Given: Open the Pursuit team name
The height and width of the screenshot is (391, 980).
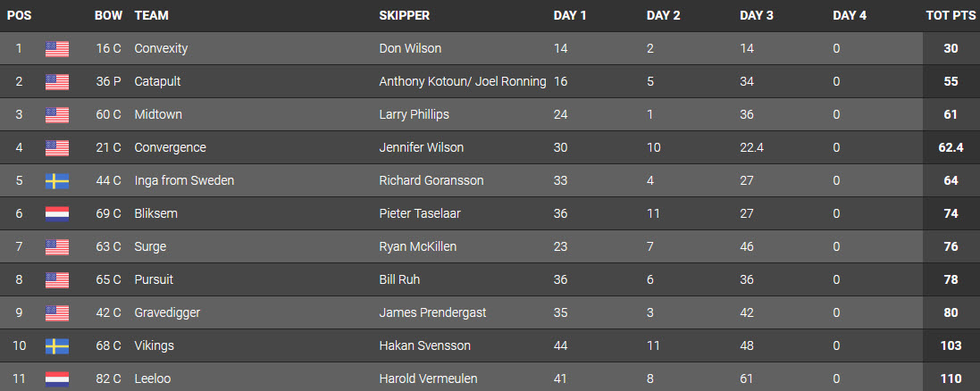Looking at the screenshot, I should point(154,279).
